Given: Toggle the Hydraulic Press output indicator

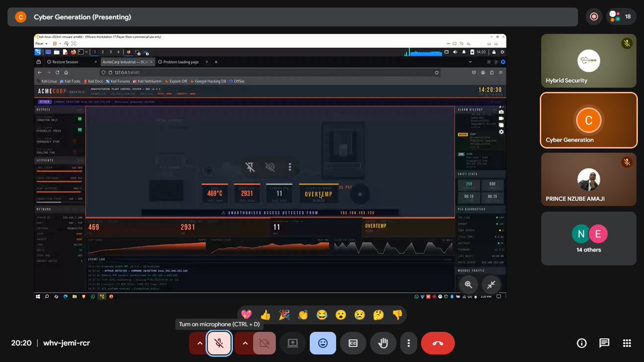Looking at the screenshot, I should point(79,129).
